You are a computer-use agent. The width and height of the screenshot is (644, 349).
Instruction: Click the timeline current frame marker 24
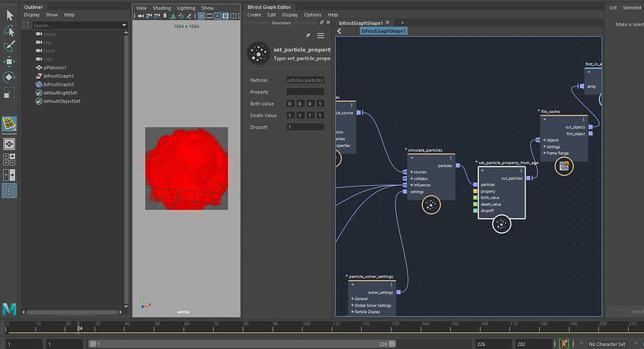[79, 327]
